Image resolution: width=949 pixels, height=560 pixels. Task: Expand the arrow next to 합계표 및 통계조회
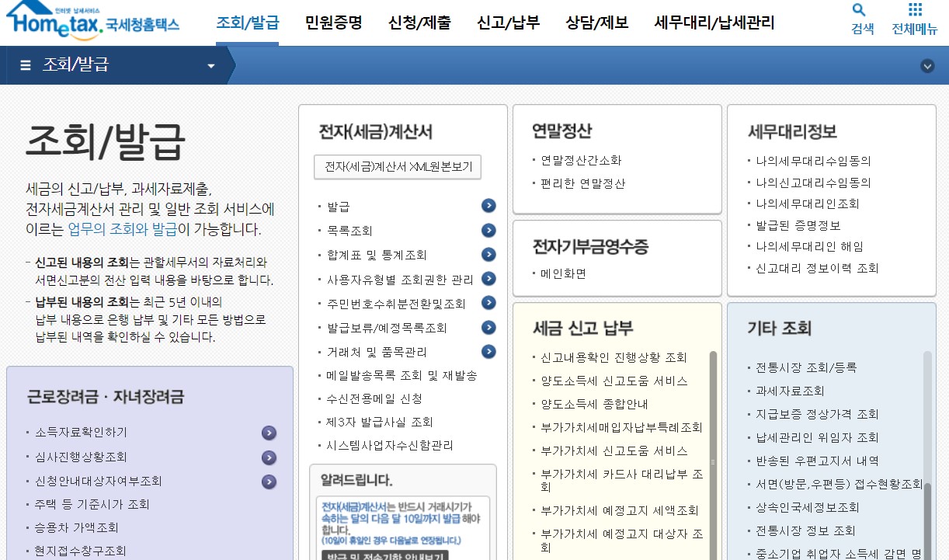click(x=488, y=254)
